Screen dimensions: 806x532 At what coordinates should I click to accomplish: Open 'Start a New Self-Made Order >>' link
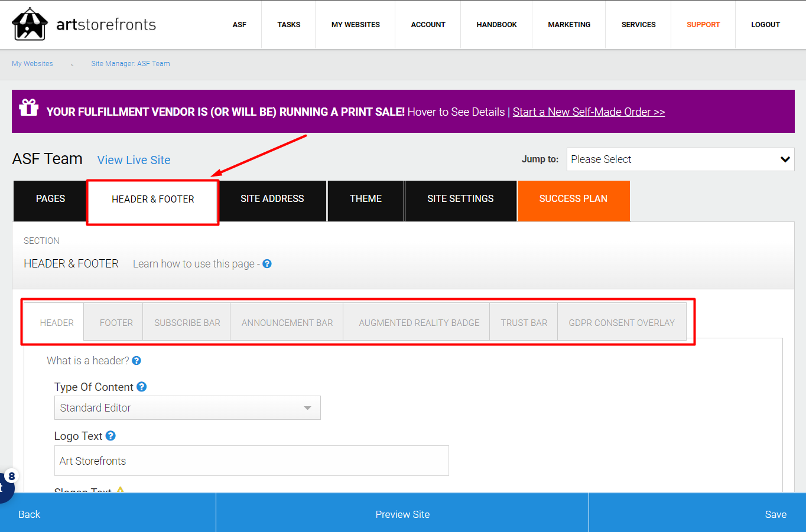pyautogui.click(x=589, y=112)
